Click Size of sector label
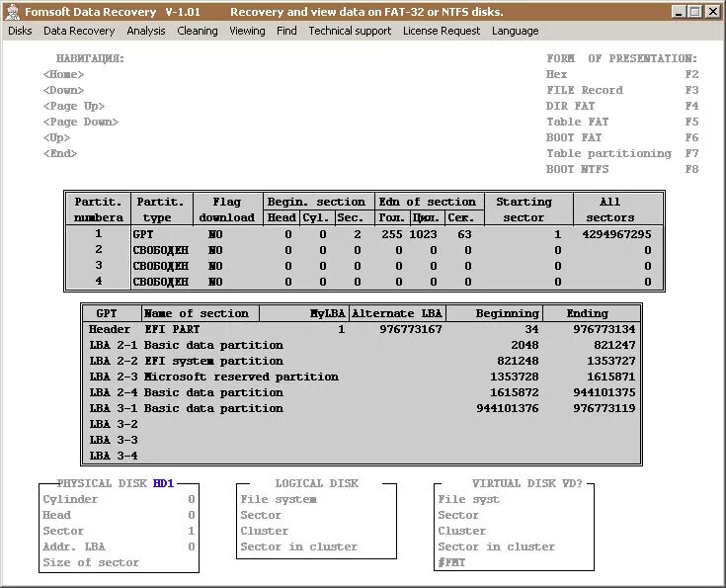The width and height of the screenshot is (726, 588). coord(91,562)
